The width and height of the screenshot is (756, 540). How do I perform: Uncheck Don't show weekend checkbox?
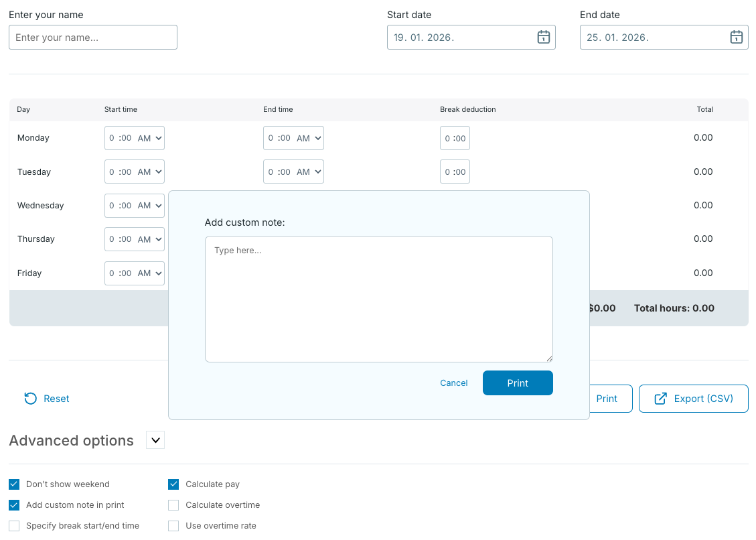14,484
